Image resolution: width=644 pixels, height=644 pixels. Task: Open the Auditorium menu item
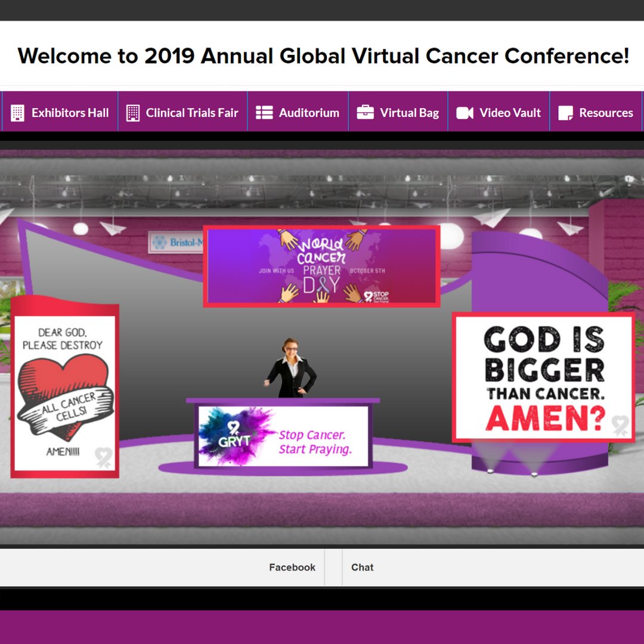pyautogui.click(x=298, y=112)
